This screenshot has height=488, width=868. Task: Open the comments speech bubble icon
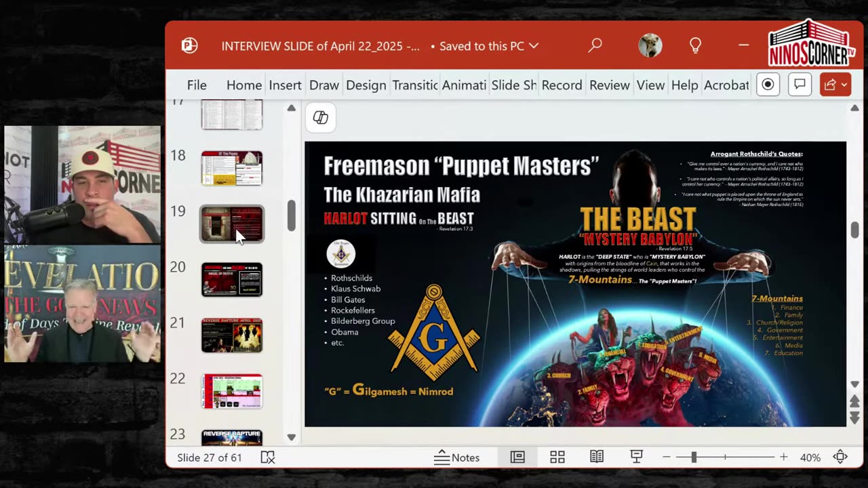[800, 85]
